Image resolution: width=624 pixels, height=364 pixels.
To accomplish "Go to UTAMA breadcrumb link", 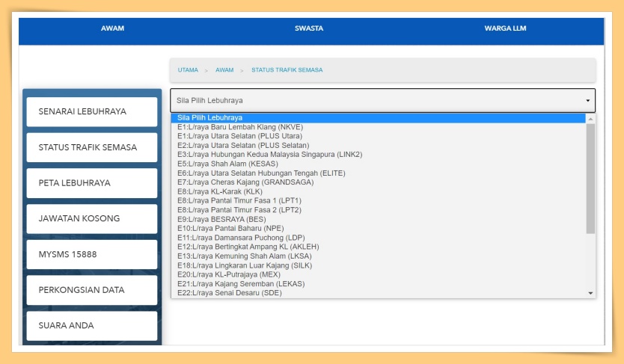I will [x=188, y=70].
